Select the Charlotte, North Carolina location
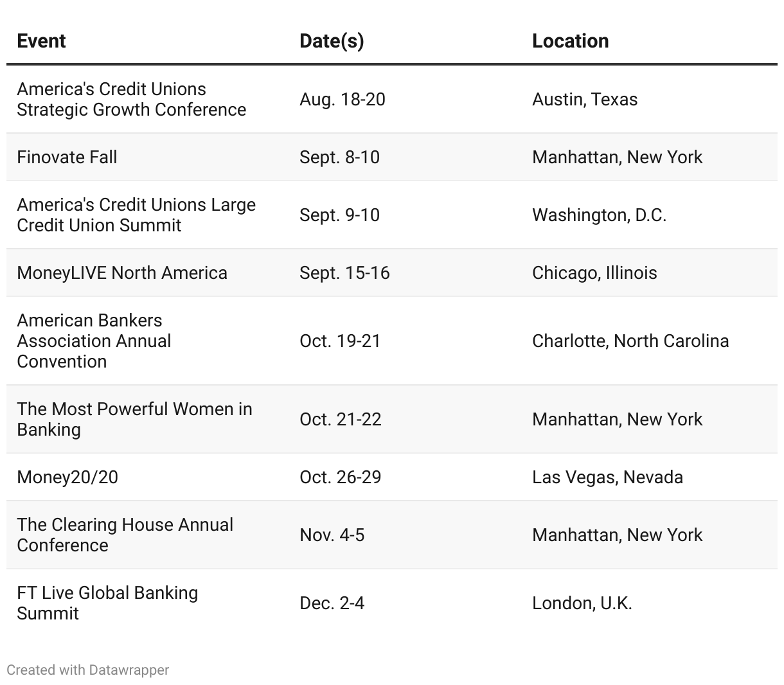 (630, 341)
